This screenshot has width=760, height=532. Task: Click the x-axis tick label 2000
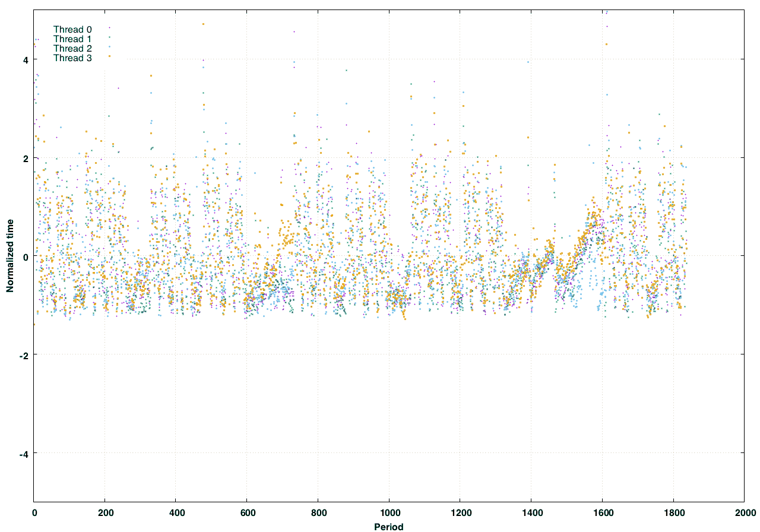[x=745, y=512]
